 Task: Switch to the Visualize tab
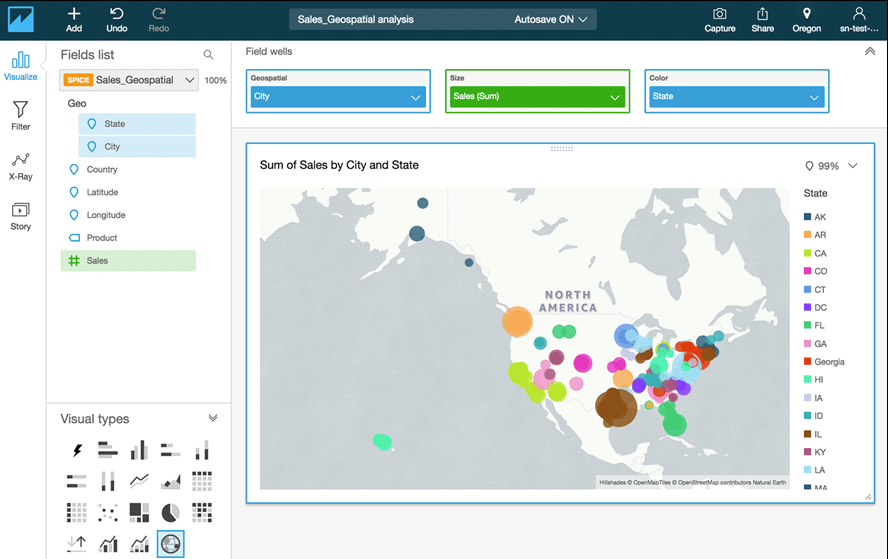pos(20,66)
